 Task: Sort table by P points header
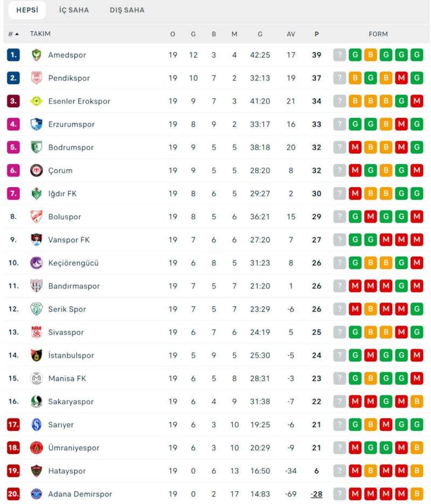(316, 34)
